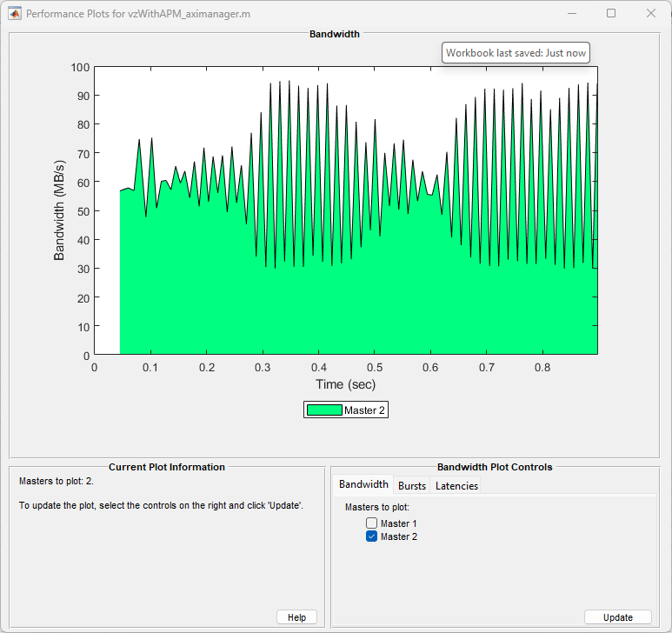This screenshot has height=633, width=672.
Task: Click the green Master 2 legend swatch
Action: click(x=324, y=410)
